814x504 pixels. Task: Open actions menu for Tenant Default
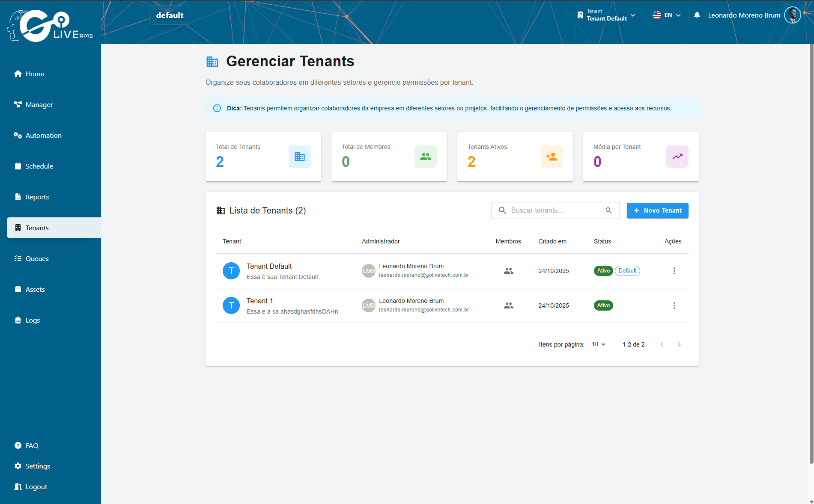coord(674,271)
